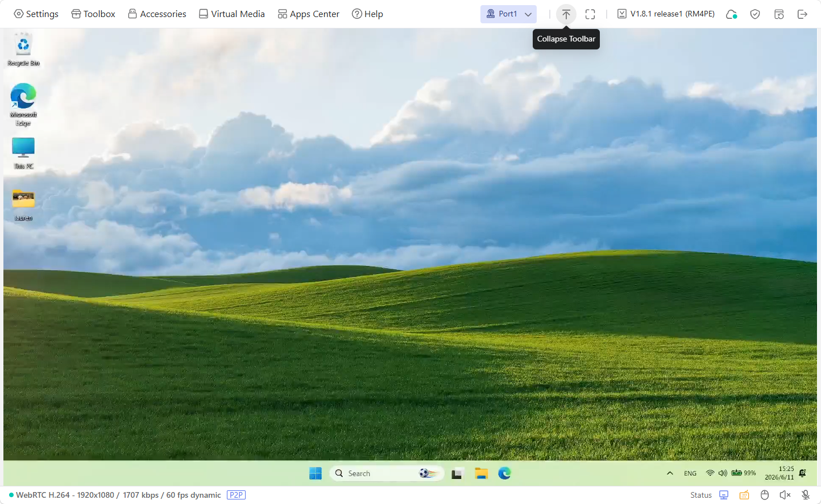Click the ENG language indicator
This screenshot has width=821, height=504.
pyautogui.click(x=690, y=473)
